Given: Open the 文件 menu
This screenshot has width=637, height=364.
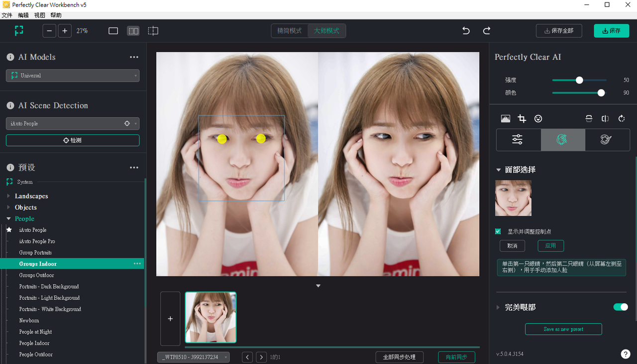Looking at the screenshot, I should (x=7, y=15).
